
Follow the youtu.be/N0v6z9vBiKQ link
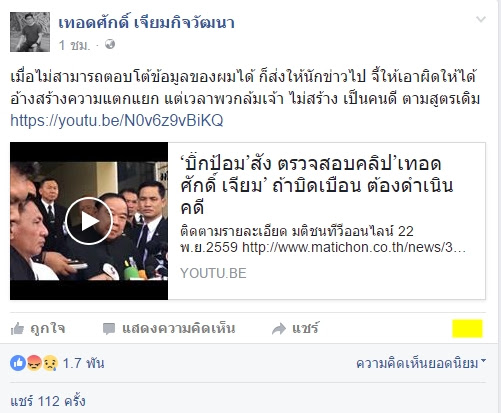(117, 120)
